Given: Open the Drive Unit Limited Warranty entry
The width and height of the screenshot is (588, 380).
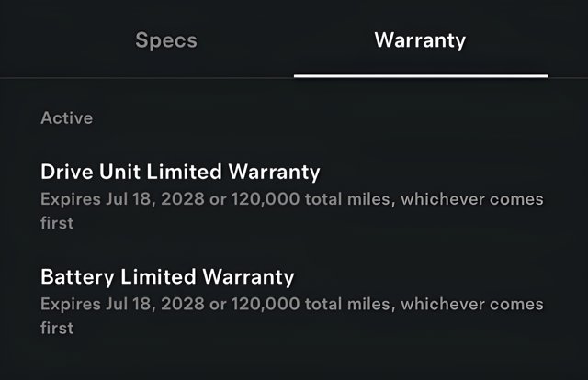Looking at the screenshot, I should (181, 172).
